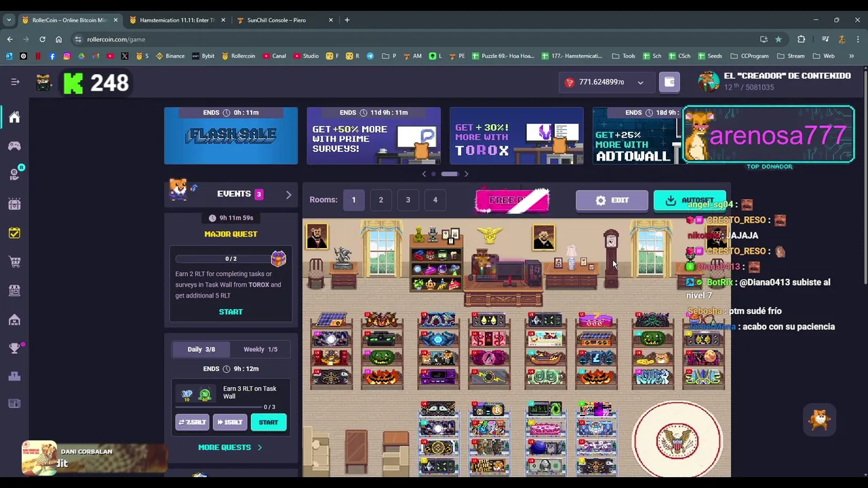Open the Home icon in the sidebar
The height and width of the screenshot is (488, 868).
[x=14, y=117]
